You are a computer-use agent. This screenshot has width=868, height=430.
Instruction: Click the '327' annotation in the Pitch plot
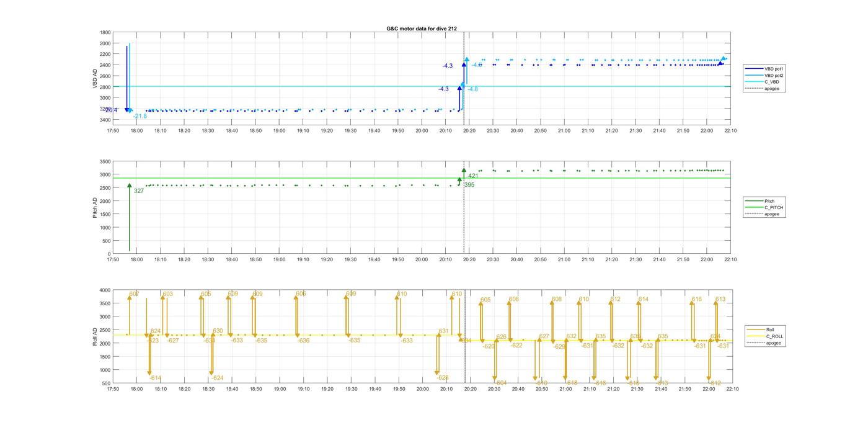pos(139,191)
